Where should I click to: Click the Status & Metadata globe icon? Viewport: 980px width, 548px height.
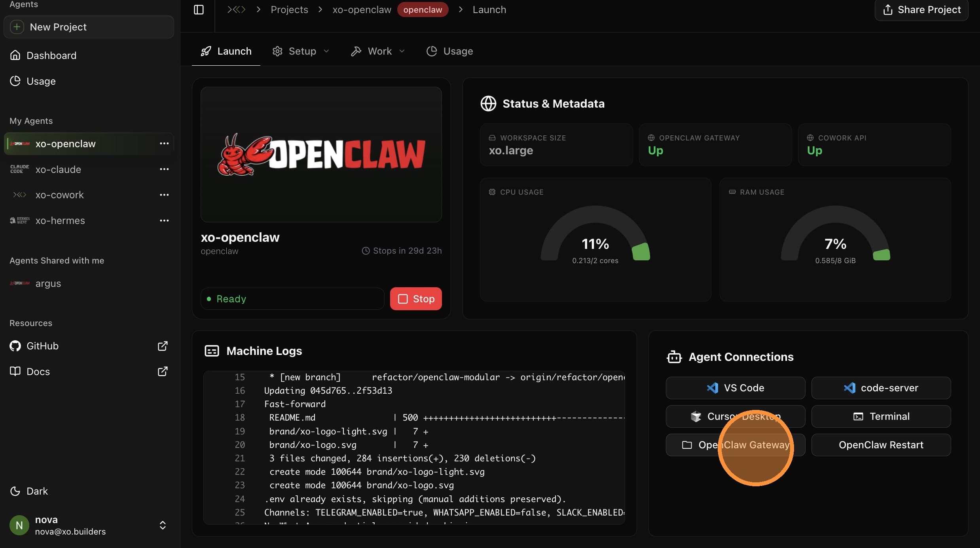(x=488, y=103)
